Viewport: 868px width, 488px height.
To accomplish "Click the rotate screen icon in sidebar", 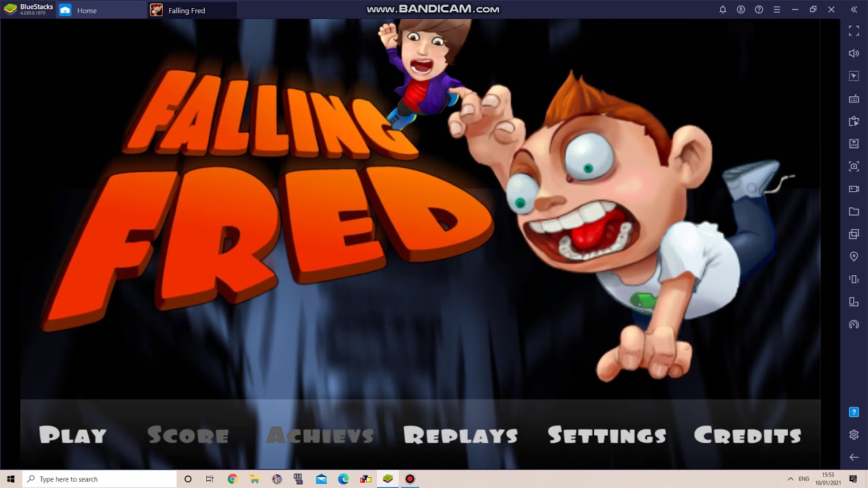I will (x=854, y=302).
